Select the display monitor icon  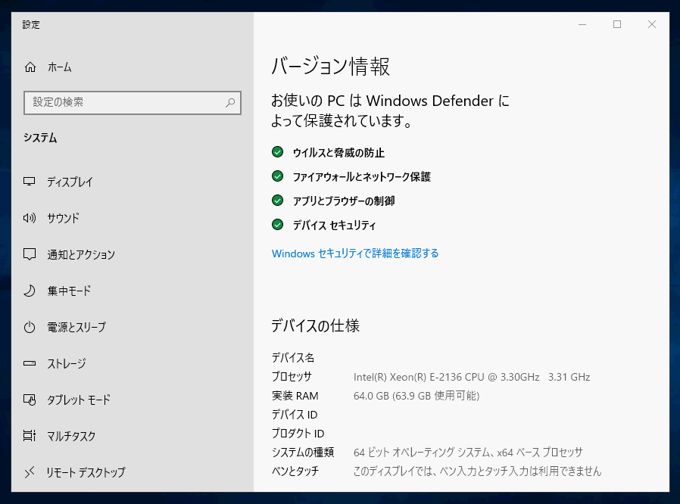pos(29,181)
